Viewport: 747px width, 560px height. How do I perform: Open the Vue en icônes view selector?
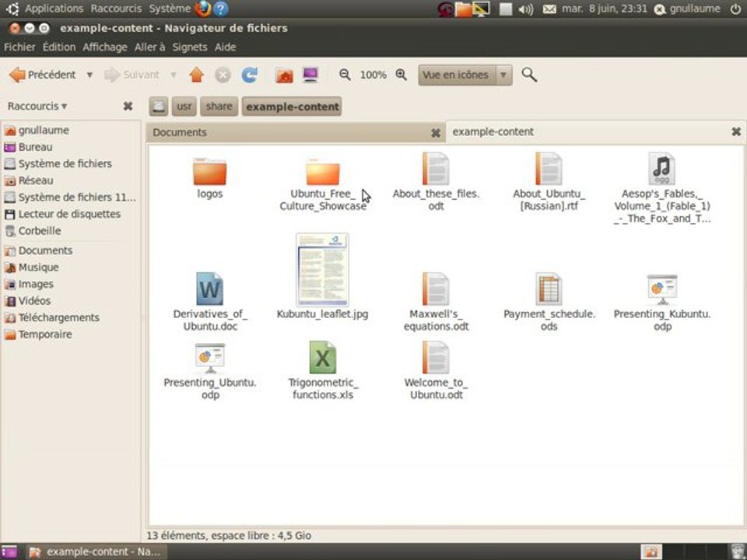tap(465, 75)
